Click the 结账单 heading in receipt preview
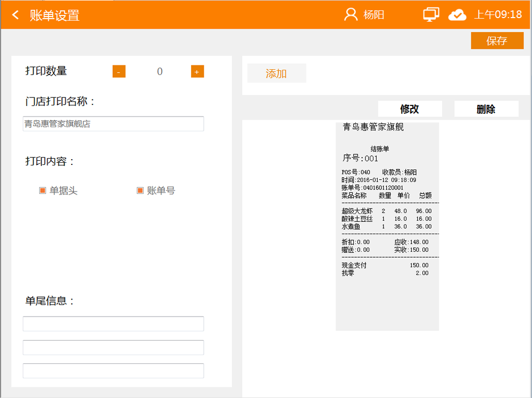The image size is (532, 398). click(380, 148)
